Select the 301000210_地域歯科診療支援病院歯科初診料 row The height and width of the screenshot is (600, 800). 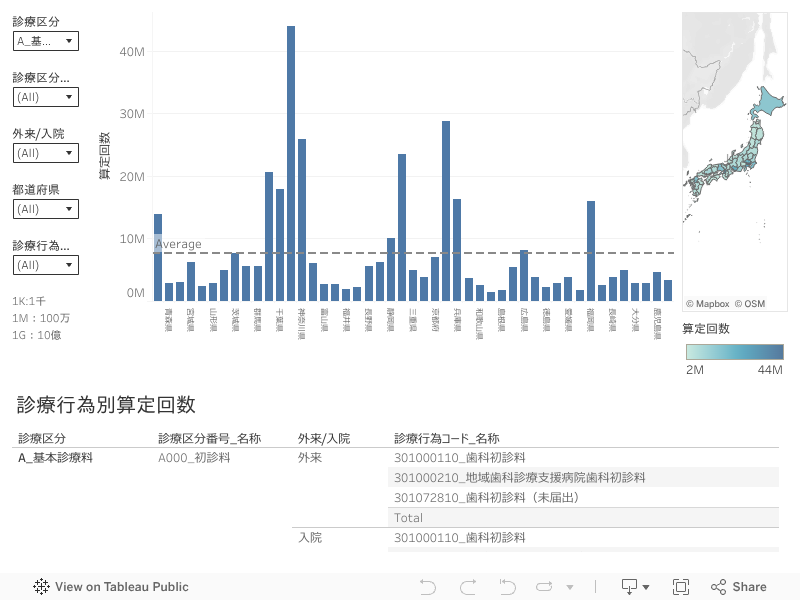519,477
